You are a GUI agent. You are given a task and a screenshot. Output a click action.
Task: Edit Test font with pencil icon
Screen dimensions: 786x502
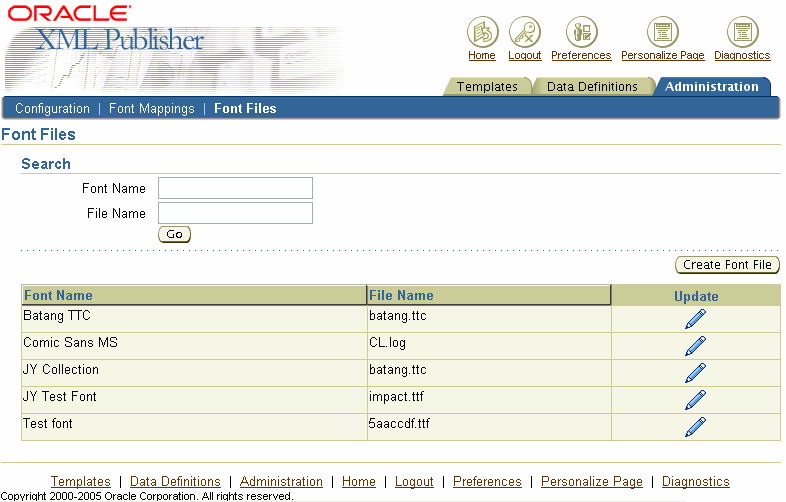[x=695, y=427]
